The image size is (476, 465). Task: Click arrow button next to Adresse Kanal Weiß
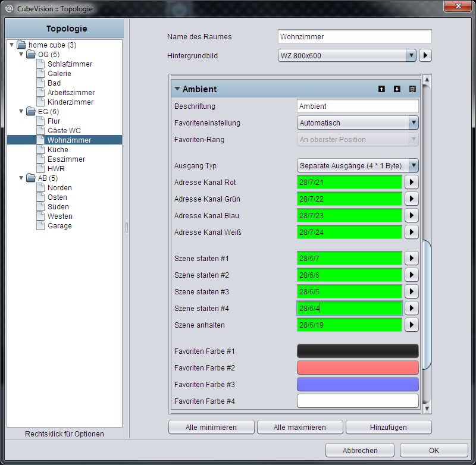[411, 232]
